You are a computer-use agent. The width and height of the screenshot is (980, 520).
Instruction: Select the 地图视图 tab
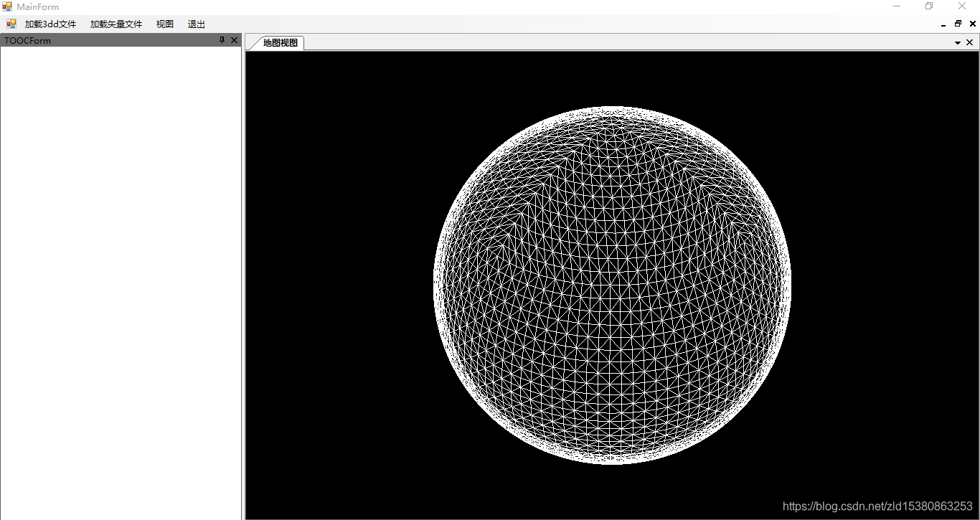(x=280, y=43)
